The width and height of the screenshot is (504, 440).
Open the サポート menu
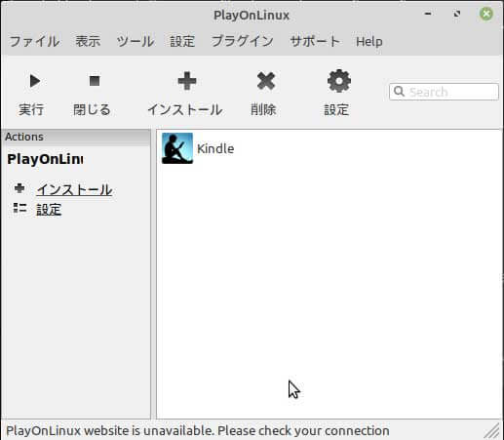tap(315, 41)
